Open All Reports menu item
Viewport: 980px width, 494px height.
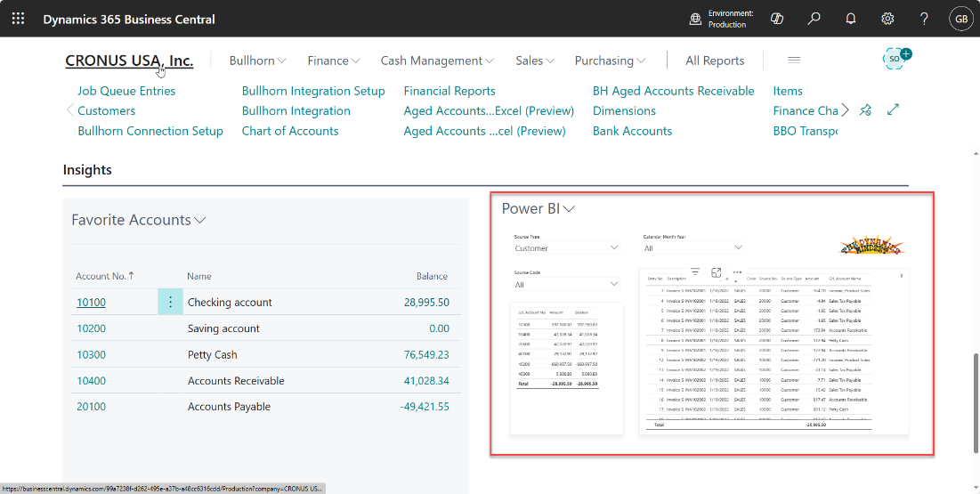(x=715, y=61)
